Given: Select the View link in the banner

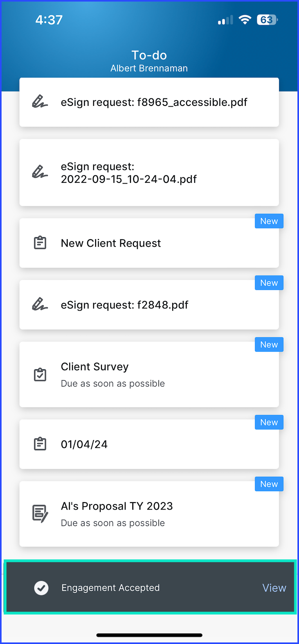Looking at the screenshot, I should (x=274, y=588).
